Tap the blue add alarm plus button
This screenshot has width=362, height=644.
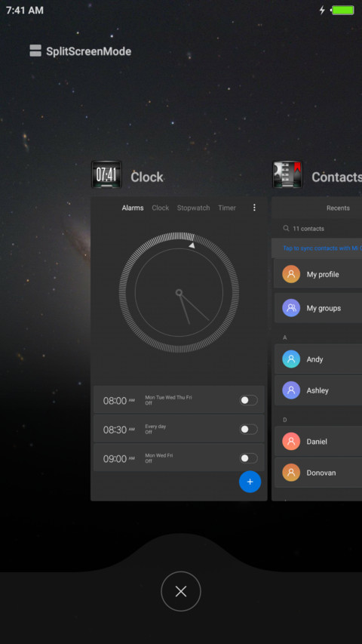coord(250,482)
